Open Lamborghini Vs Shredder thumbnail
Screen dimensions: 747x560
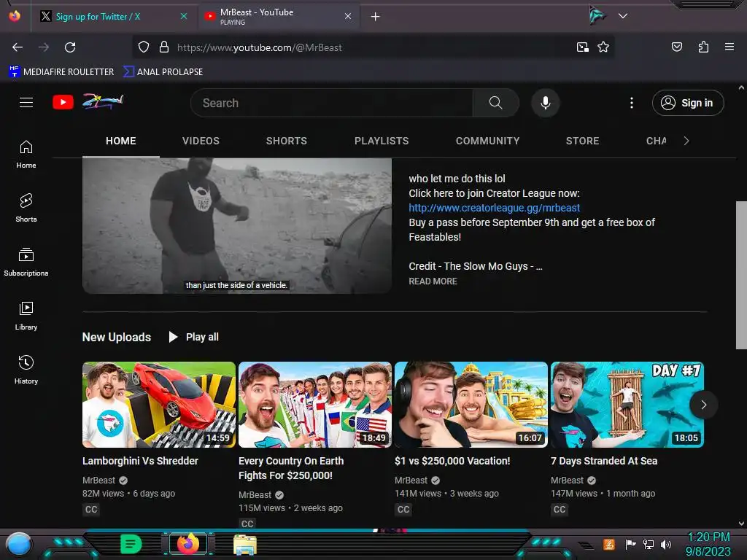pos(158,405)
